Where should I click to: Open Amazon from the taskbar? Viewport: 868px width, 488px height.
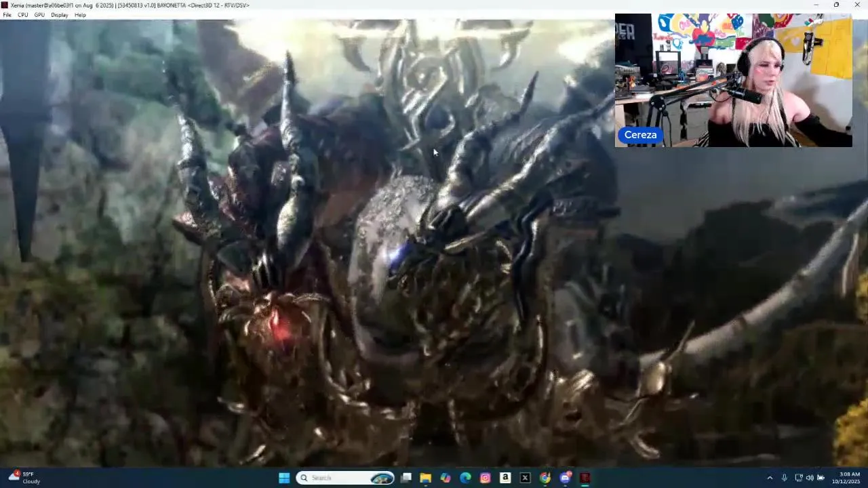click(505, 478)
